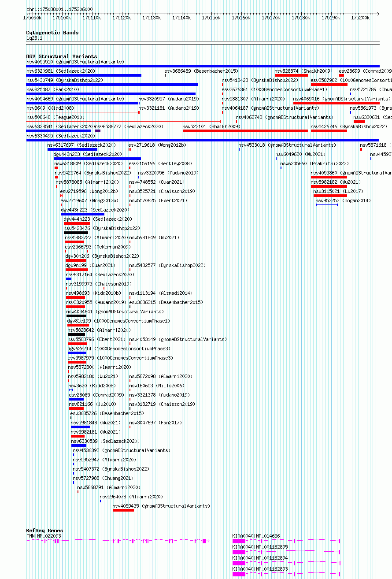Click dgv81e199 1000GenomesConsortiumPhase1 label
The height and width of the screenshot is (579, 392).
[118, 321]
